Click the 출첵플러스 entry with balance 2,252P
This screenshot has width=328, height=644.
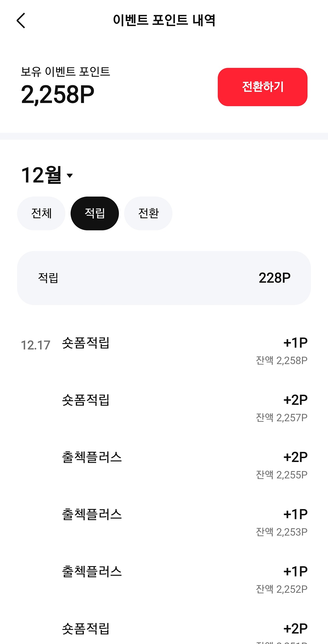(164, 579)
